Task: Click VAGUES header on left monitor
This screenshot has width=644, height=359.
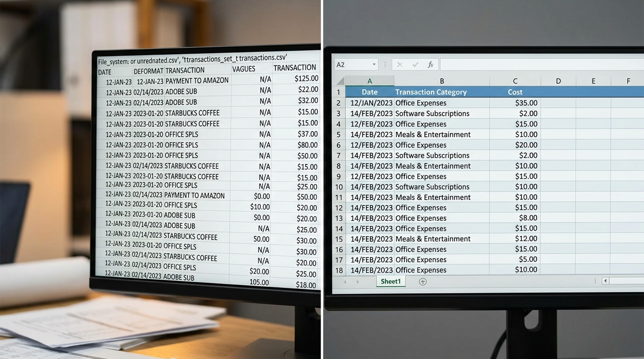Action: (244, 69)
